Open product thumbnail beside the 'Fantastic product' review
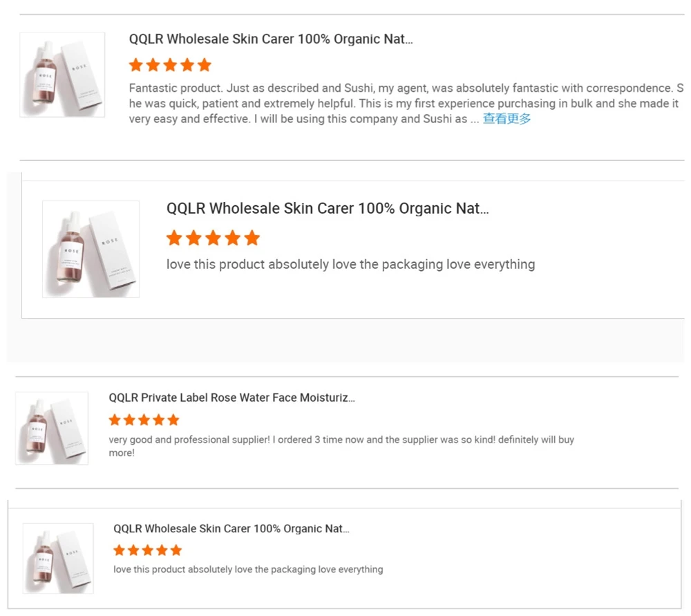This screenshot has height=616, width=691. [x=62, y=75]
